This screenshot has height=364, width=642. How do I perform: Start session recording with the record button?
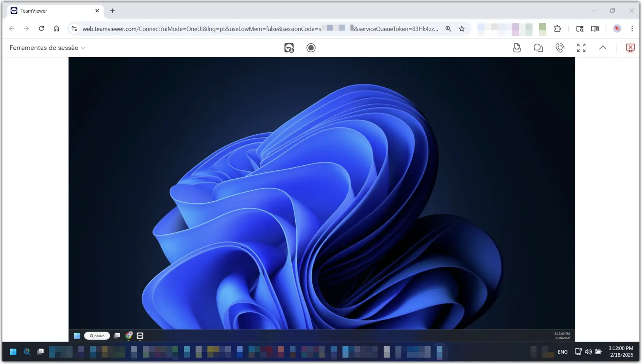coord(311,48)
